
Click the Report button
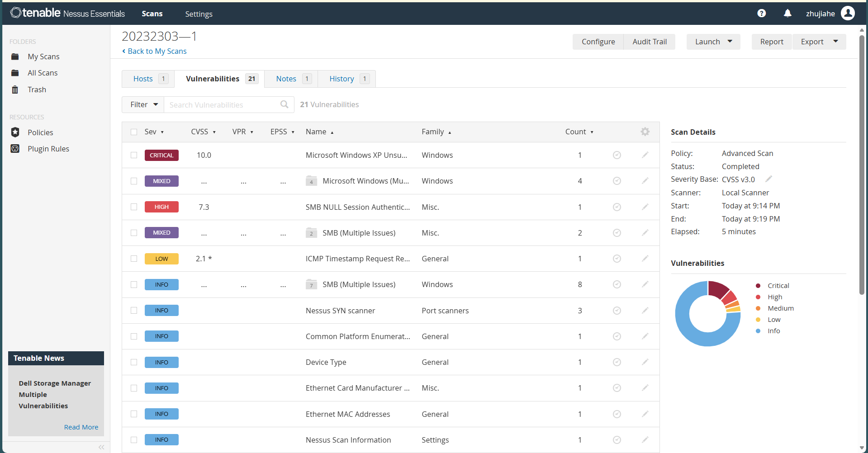772,42
